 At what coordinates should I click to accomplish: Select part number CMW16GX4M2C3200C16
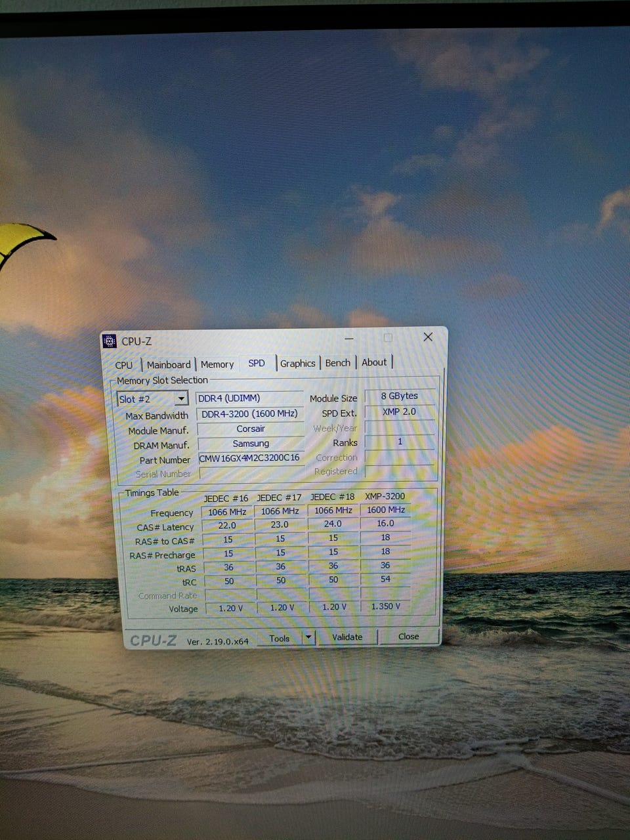coord(251,458)
